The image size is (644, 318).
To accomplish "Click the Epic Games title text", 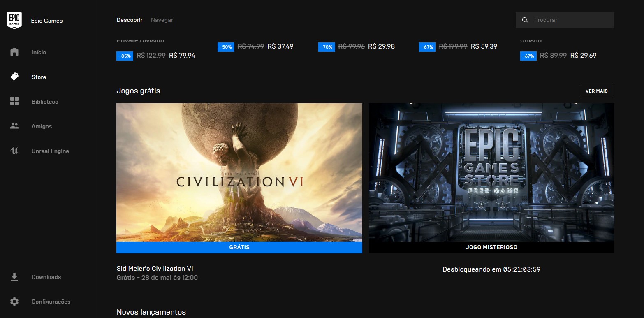I will tap(47, 21).
